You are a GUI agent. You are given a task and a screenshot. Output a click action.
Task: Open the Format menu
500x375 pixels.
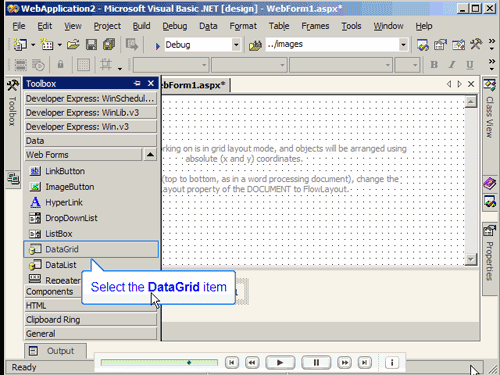(243, 26)
